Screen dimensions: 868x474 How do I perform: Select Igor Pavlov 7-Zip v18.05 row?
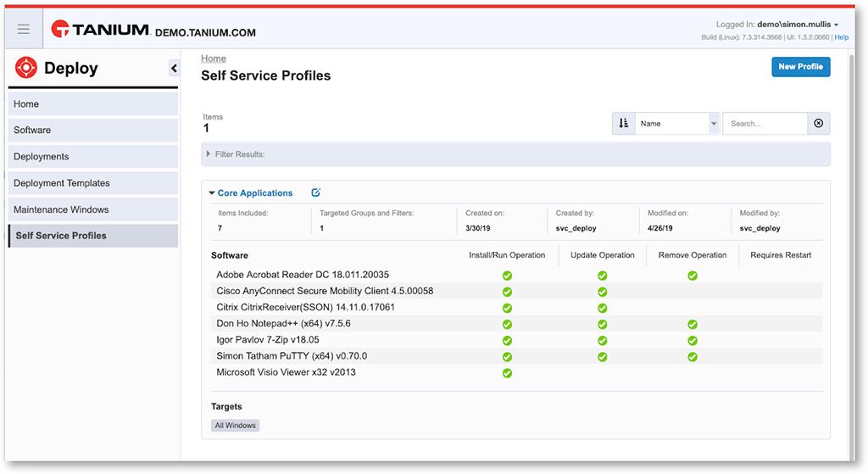pos(516,340)
